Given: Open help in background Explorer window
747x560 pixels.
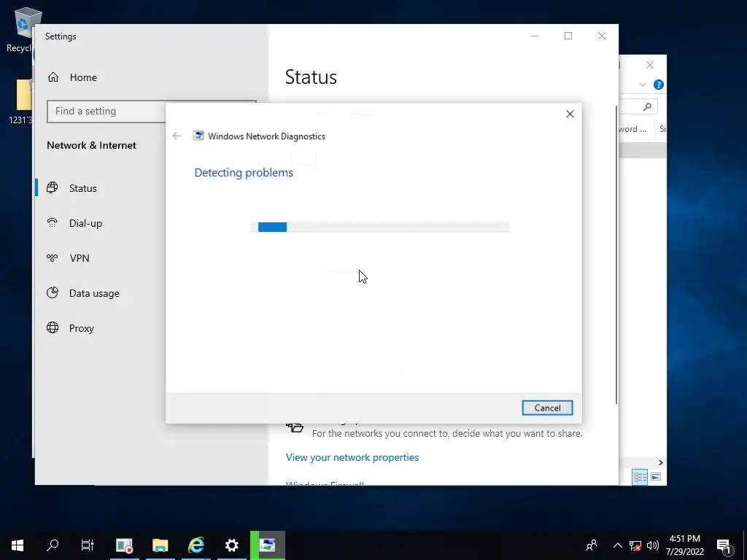Looking at the screenshot, I should 659,85.
